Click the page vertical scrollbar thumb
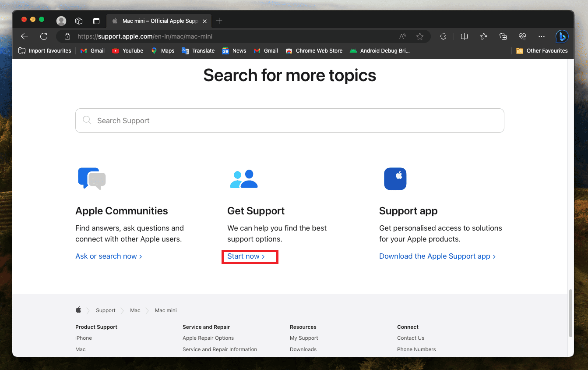This screenshot has width=588, height=370. pos(570,313)
